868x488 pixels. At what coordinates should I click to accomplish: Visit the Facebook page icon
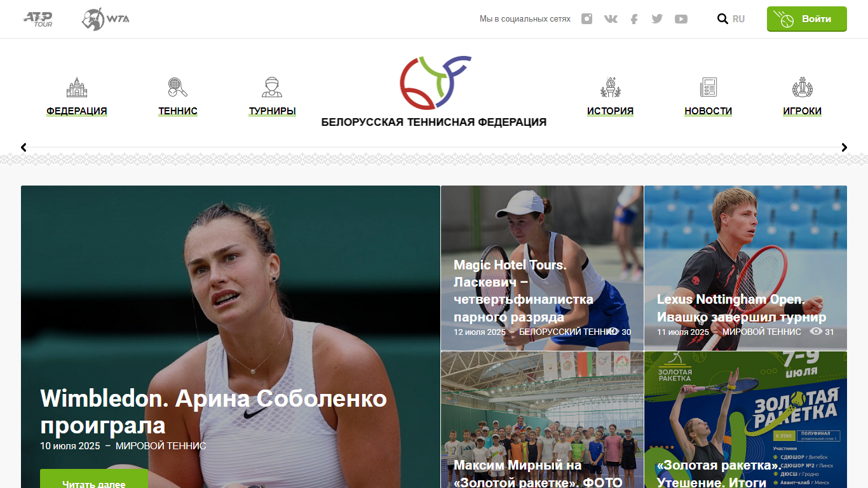(634, 19)
